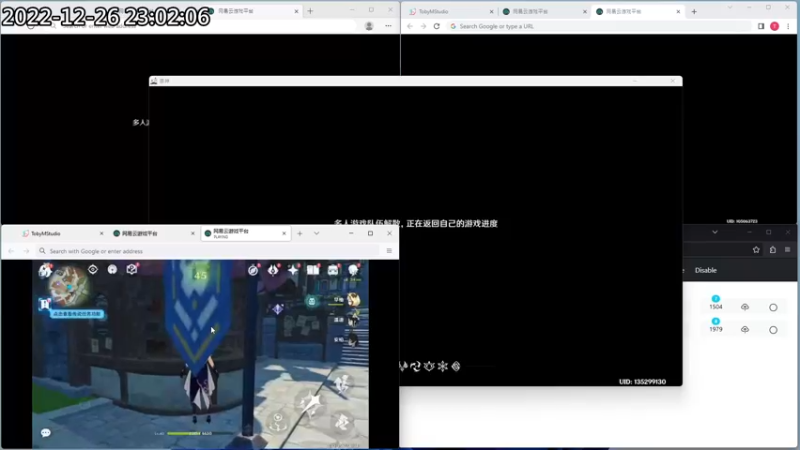Open hamburger menu in right dark browser
Image resolution: width=800 pixels, height=450 pixels.
pos(787,249)
